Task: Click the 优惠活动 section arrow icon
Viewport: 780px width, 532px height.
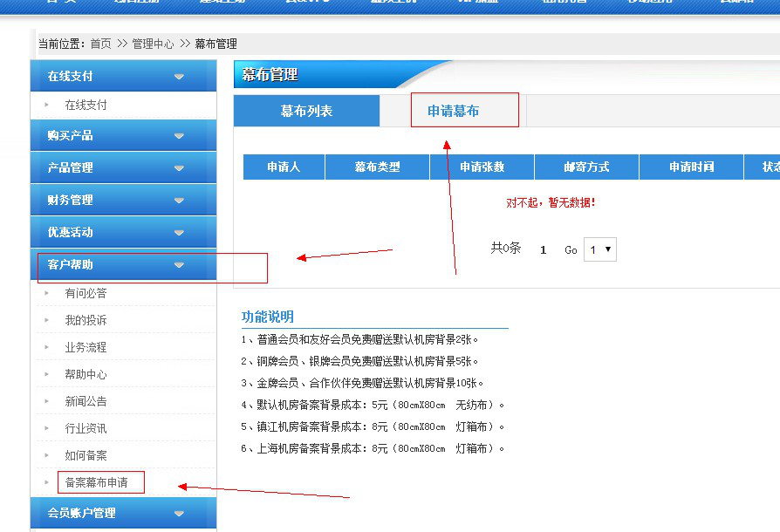Action: [179, 233]
